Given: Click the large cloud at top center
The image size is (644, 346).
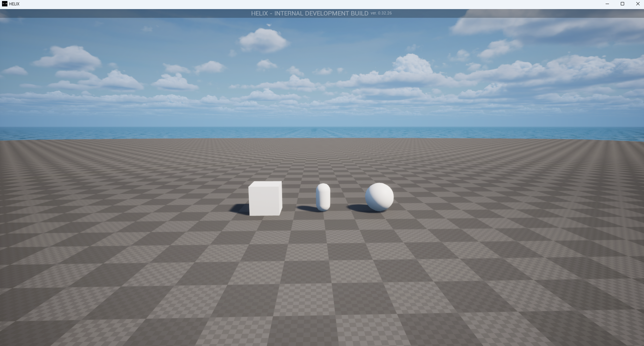Looking at the screenshot, I should pos(263,40).
